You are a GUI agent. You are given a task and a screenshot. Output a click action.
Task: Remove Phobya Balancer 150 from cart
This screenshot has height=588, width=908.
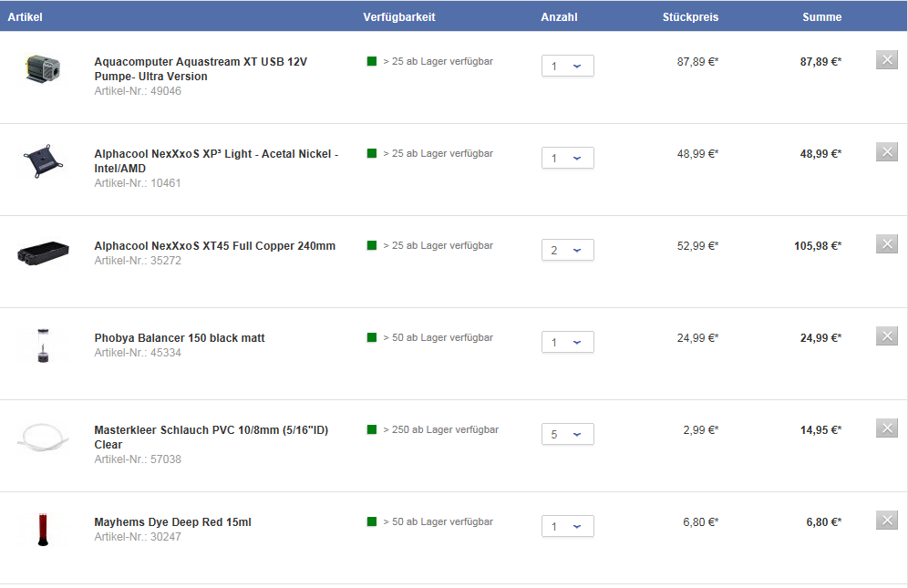pyautogui.click(x=886, y=336)
